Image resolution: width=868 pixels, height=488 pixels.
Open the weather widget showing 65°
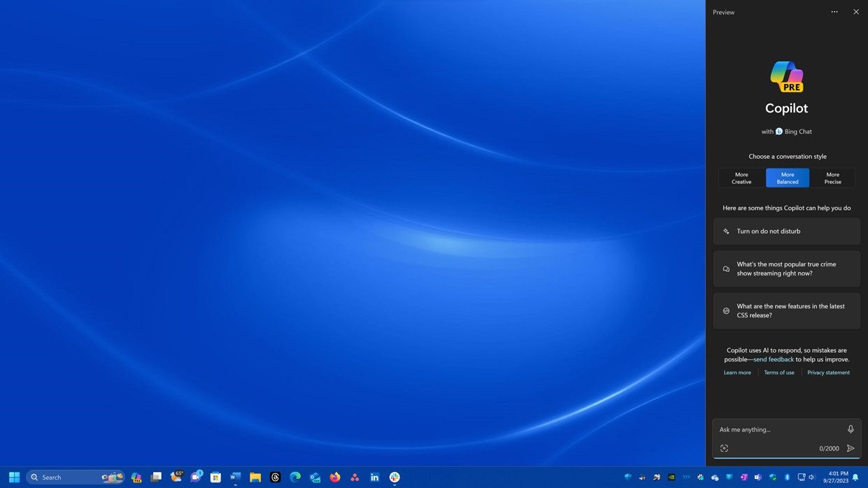(x=176, y=478)
